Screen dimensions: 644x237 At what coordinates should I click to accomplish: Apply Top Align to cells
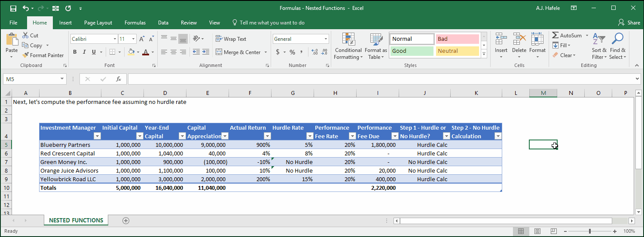[164, 38]
